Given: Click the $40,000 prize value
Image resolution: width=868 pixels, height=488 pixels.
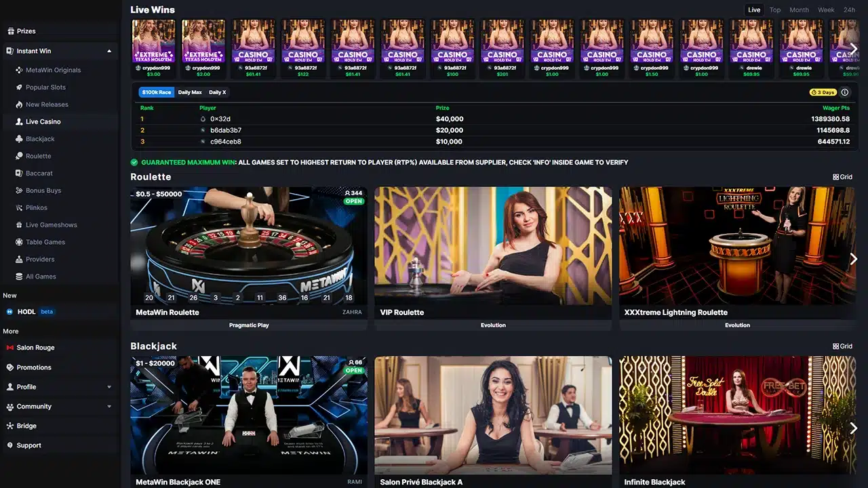Looking at the screenshot, I should [450, 119].
